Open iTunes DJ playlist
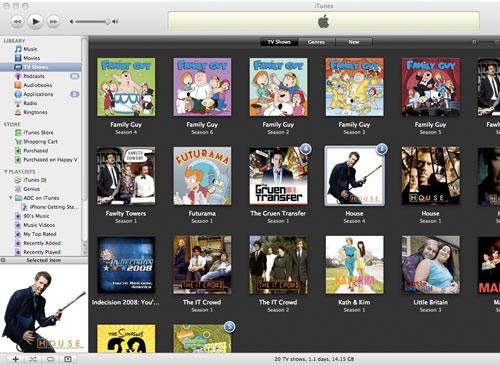Image resolution: width=500 pixels, height=365 pixels. tap(35, 180)
